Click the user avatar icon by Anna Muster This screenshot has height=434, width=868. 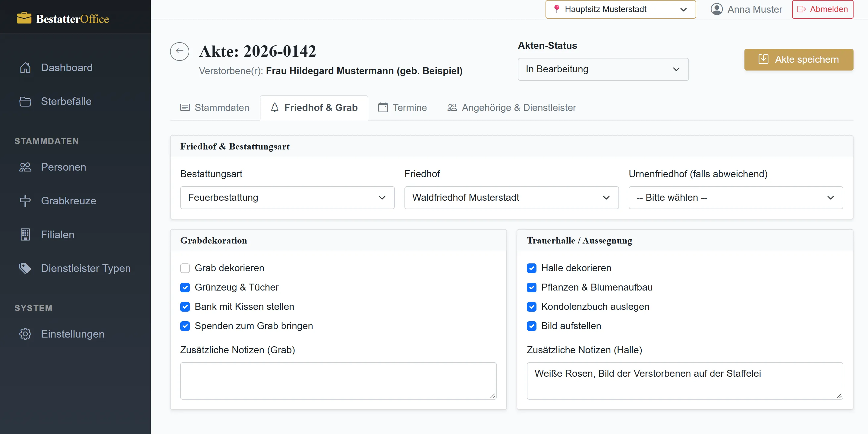coord(717,9)
